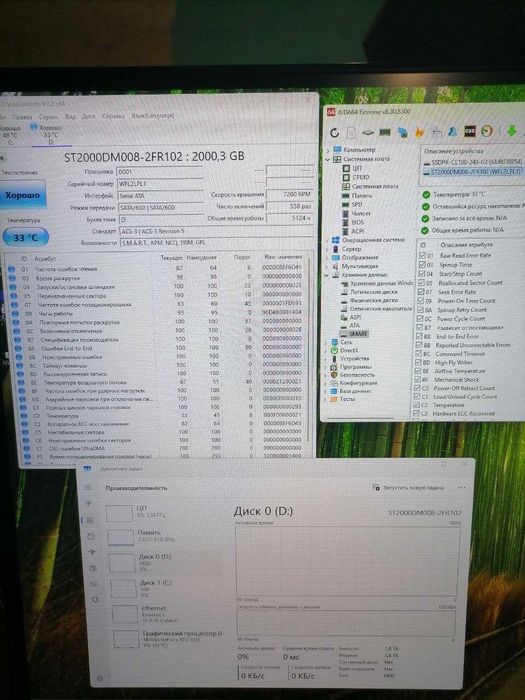Select SSDPR-CL100-240-G2 device in AIDA64 list

pos(474,162)
